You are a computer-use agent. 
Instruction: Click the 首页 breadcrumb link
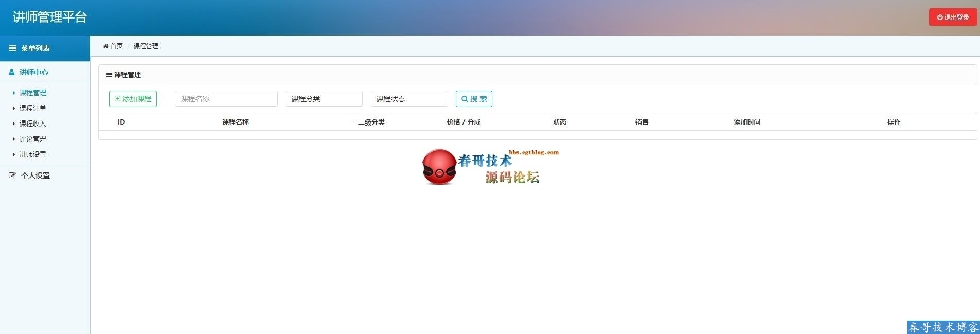click(117, 46)
